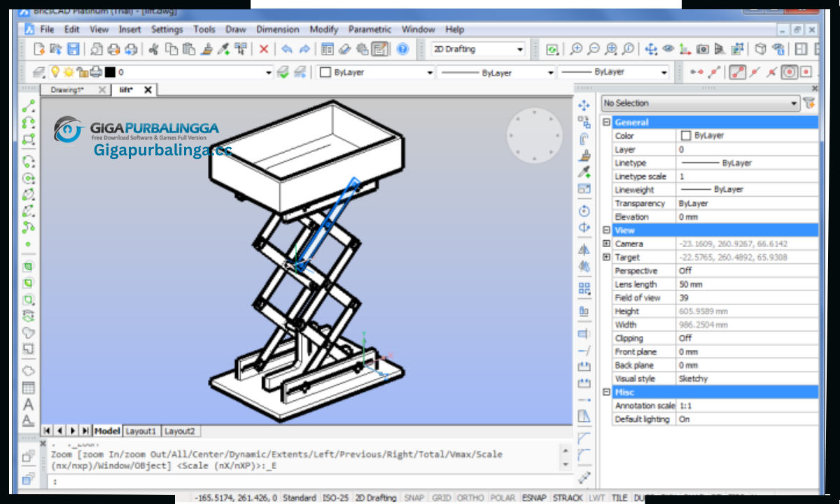Click the Move tool in modify toolbar
Viewport: 840px width, 504px height.
(584, 106)
